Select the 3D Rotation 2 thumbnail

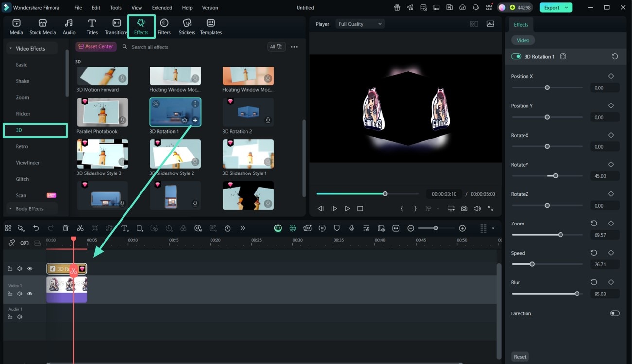coord(248,112)
